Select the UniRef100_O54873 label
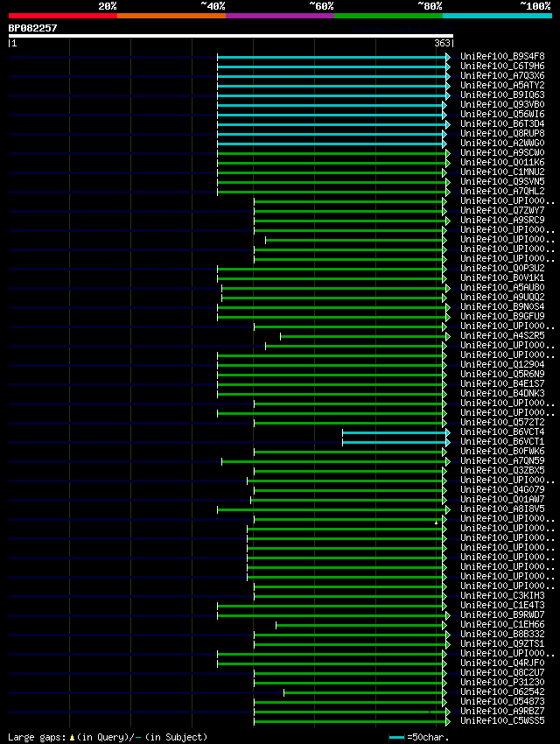Image resolution: width=560 pixels, height=744 pixels. (502, 701)
